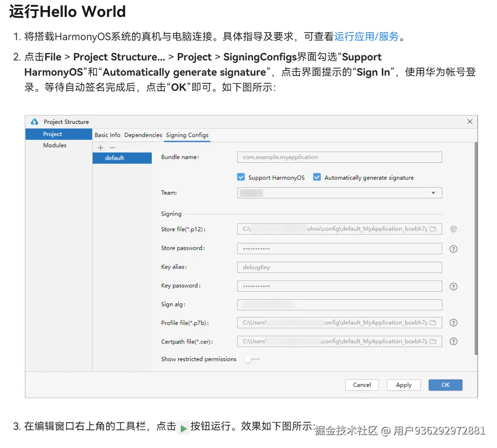Image resolution: width=497 pixels, height=448 pixels.
Task: Click the fingerprint icon beside Store file
Action: pos(453,229)
